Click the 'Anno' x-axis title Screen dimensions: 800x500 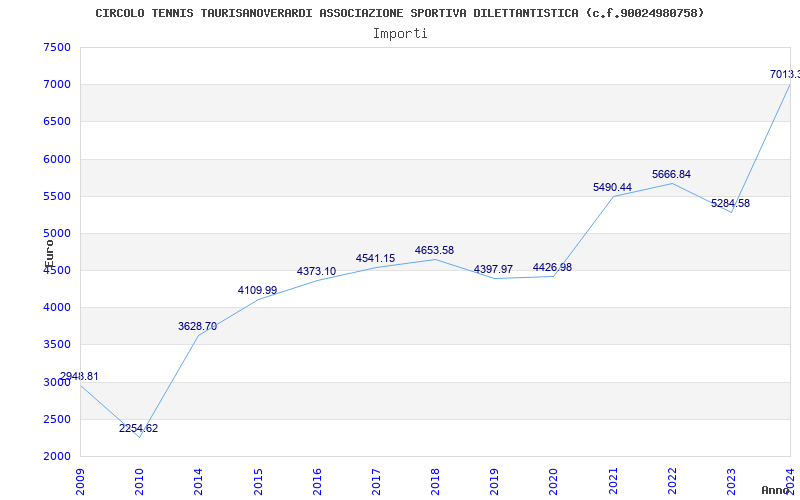pyautogui.click(x=776, y=490)
